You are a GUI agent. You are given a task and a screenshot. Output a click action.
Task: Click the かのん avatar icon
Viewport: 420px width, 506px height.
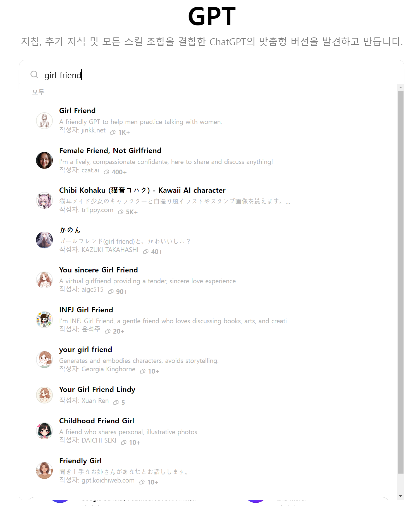(x=44, y=240)
